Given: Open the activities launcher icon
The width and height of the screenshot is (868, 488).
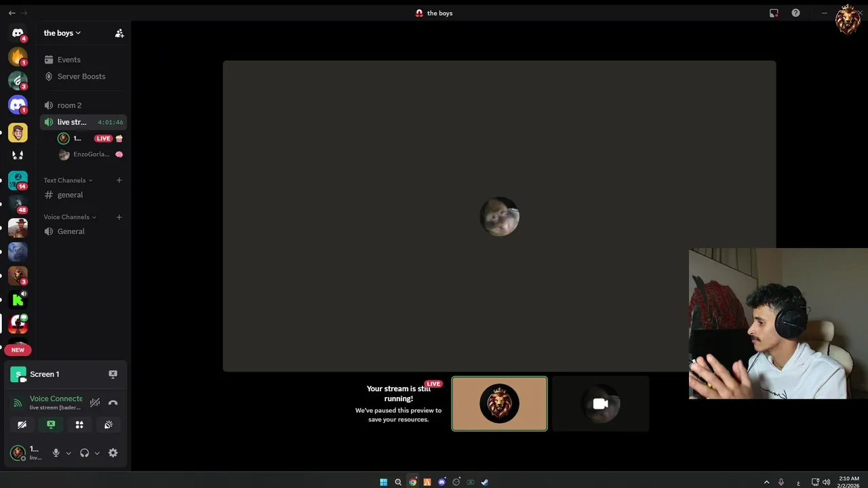Looking at the screenshot, I should tap(79, 425).
